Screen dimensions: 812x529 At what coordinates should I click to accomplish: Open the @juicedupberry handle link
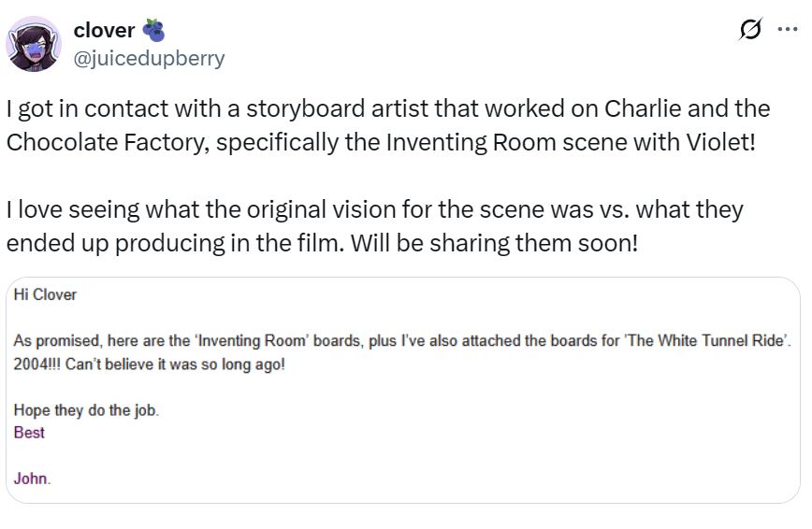(150, 58)
